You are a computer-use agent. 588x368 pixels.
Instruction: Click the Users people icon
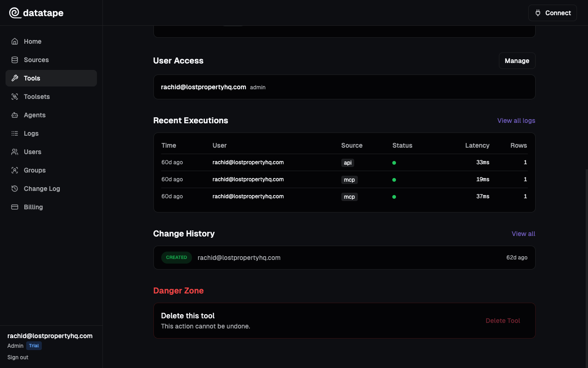click(x=15, y=152)
